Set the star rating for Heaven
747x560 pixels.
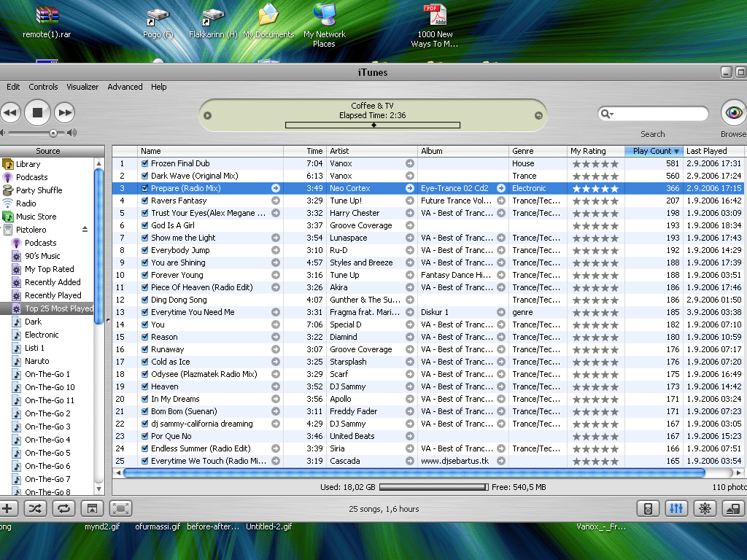(595, 386)
